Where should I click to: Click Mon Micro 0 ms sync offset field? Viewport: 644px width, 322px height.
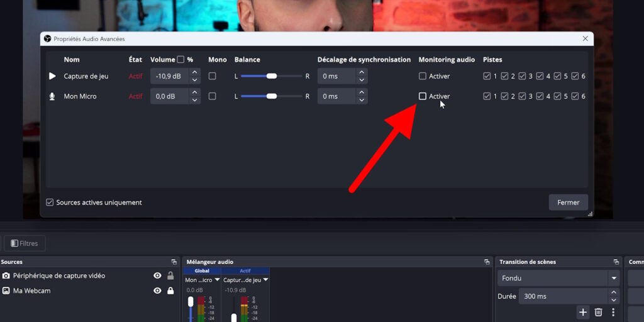[x=336, y=96]
